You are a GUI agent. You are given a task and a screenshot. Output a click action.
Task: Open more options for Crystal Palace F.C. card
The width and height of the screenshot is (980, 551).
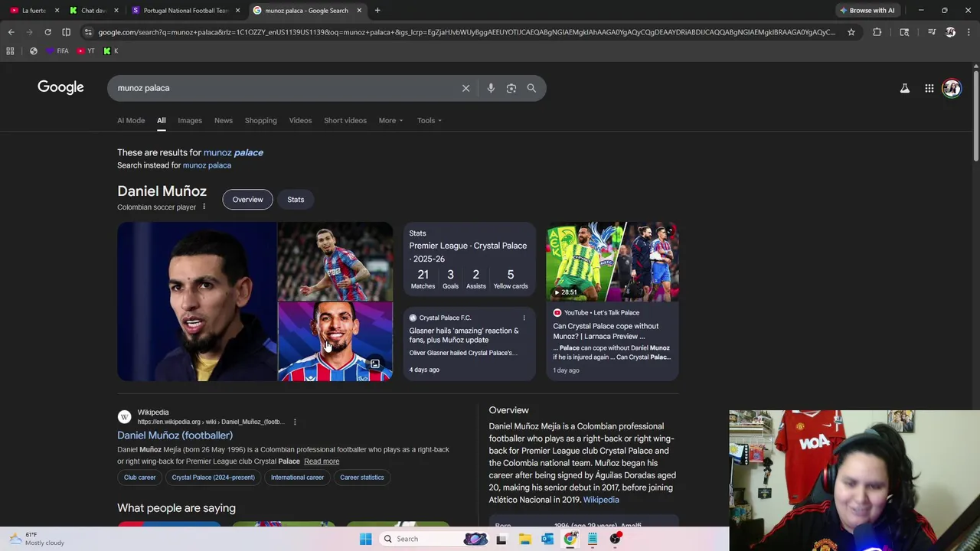click(524, 318)
